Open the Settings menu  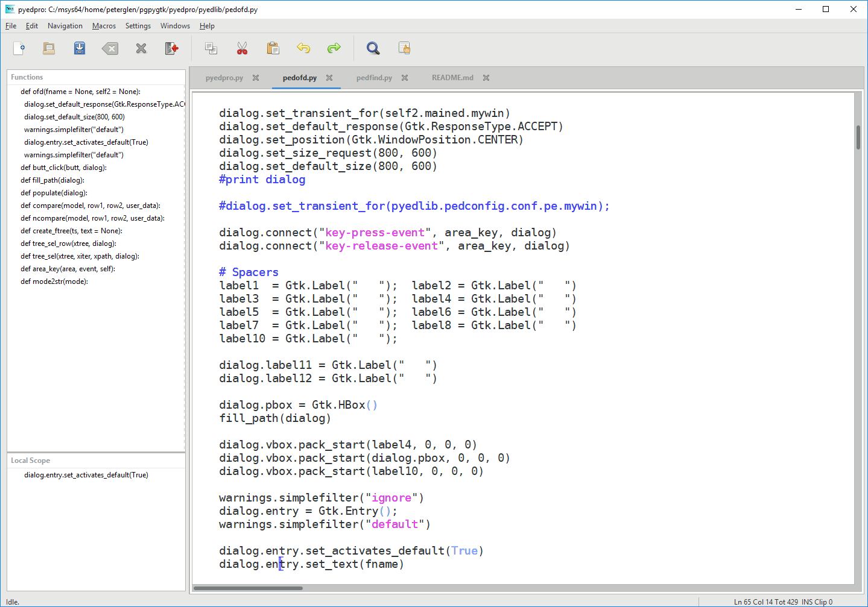(138, 25)
